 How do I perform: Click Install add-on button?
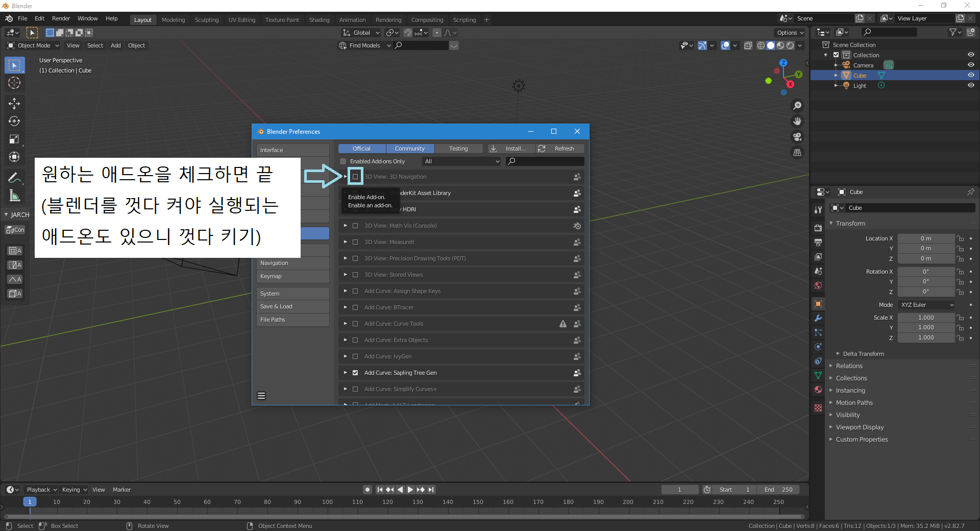(x=511, y=149)
